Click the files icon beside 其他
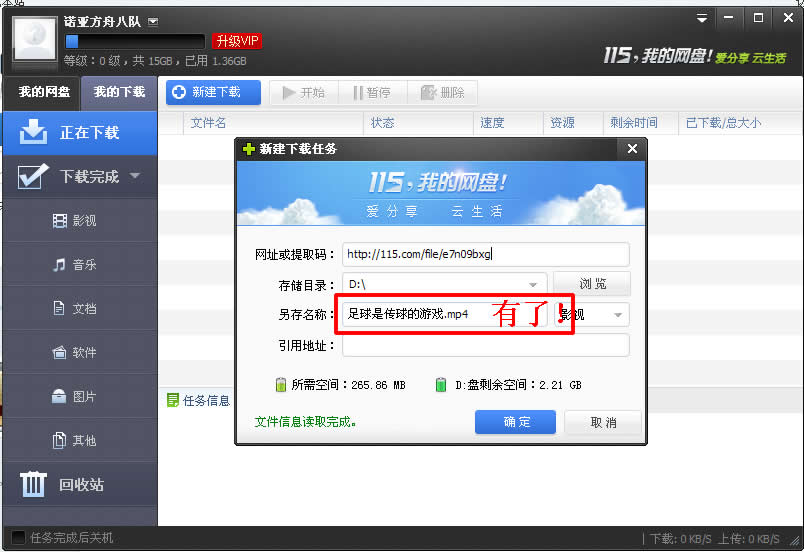The image size is (804, 552). coord(59,440)
